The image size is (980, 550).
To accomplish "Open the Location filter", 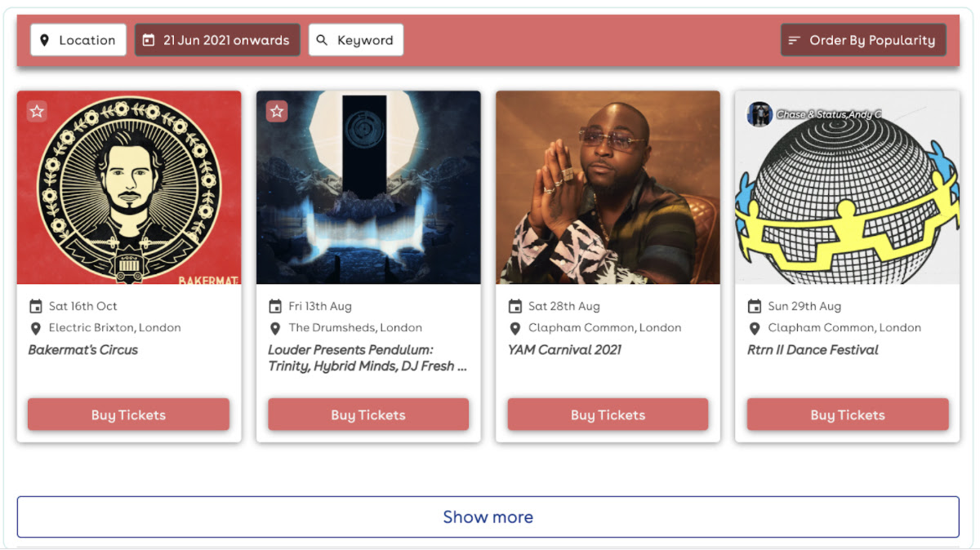I will coord(78,40).
